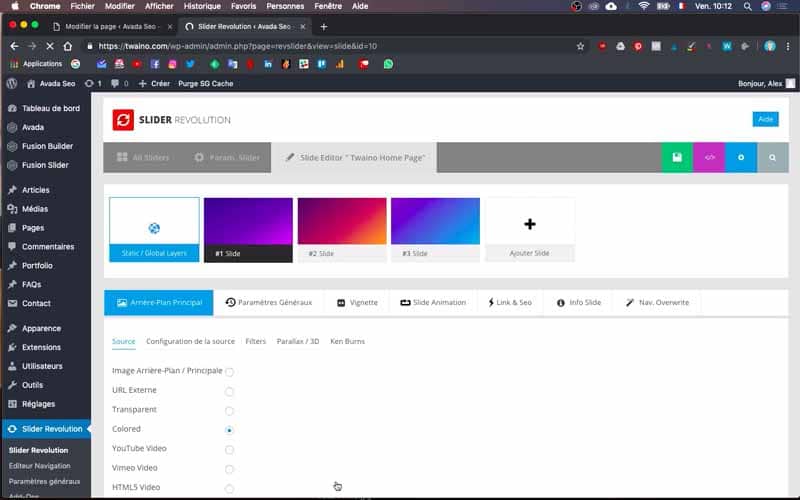Expand the Créer new content menu
The width and height of the screenshot is (800, 500).
(154, 83)
